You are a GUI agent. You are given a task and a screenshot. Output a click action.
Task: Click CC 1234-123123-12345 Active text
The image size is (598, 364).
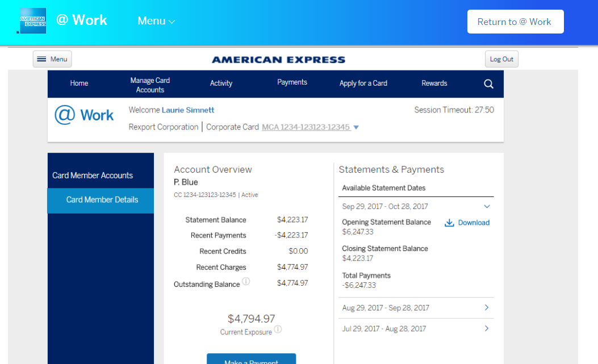tap(216, 195)
